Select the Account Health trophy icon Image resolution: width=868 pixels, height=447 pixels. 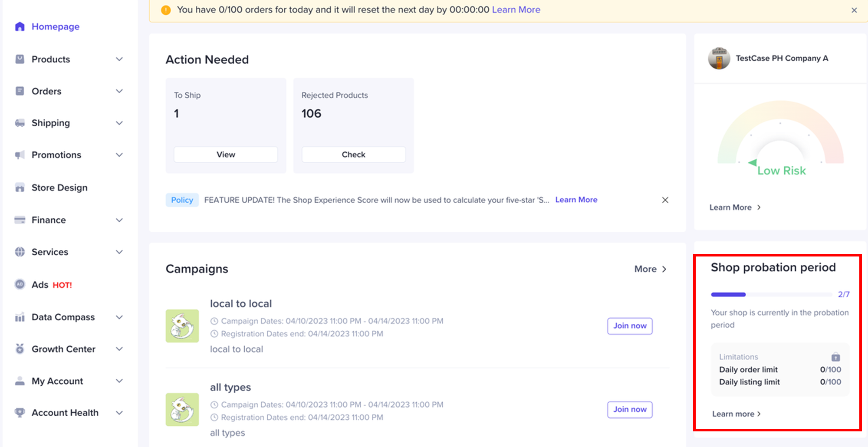[x=20, y=412]
